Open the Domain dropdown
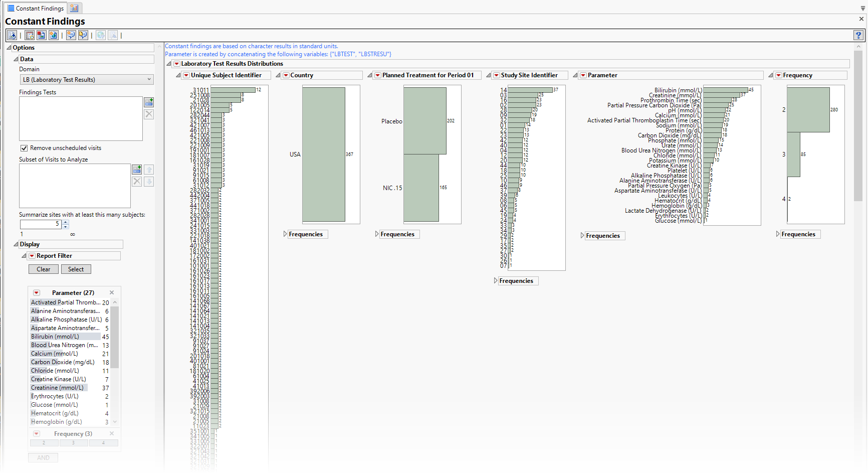The height and width of the screenshot is (473, 868). point(86,80)
